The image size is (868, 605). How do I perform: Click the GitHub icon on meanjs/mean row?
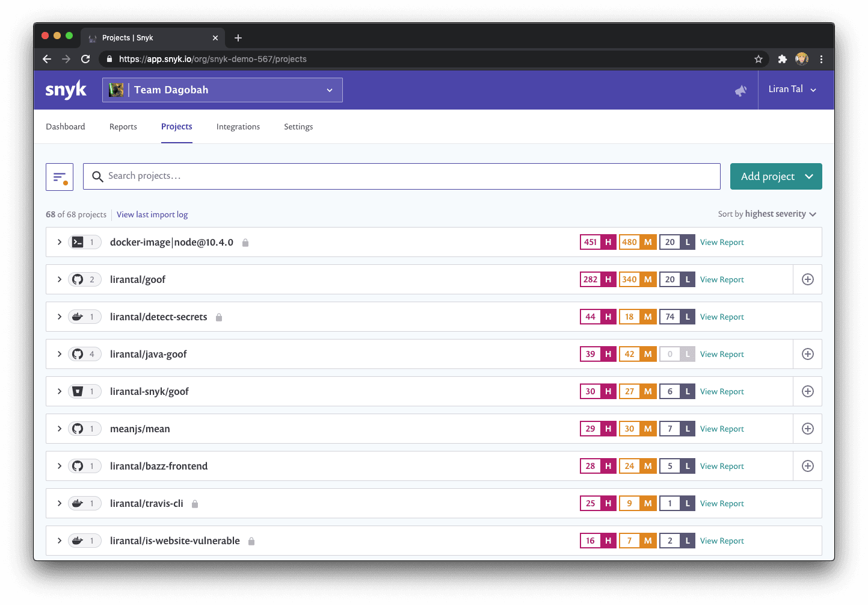[78, 429]
